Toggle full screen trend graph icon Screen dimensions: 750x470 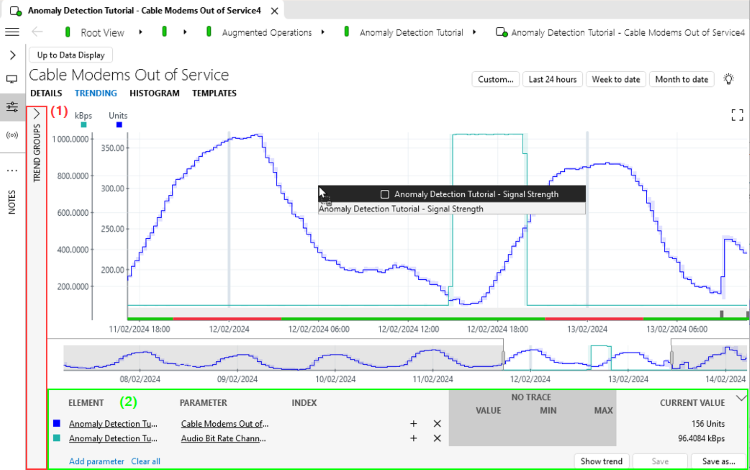coord(738,115)
